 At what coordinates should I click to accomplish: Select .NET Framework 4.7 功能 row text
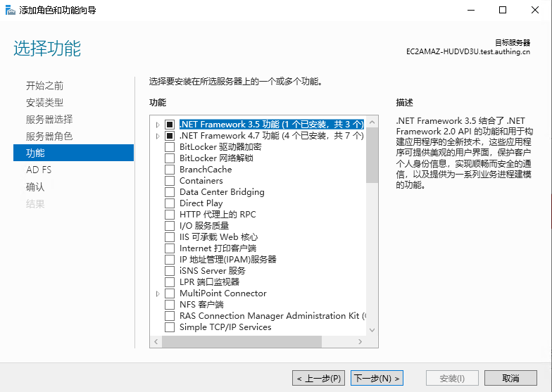tap(272, 136)
